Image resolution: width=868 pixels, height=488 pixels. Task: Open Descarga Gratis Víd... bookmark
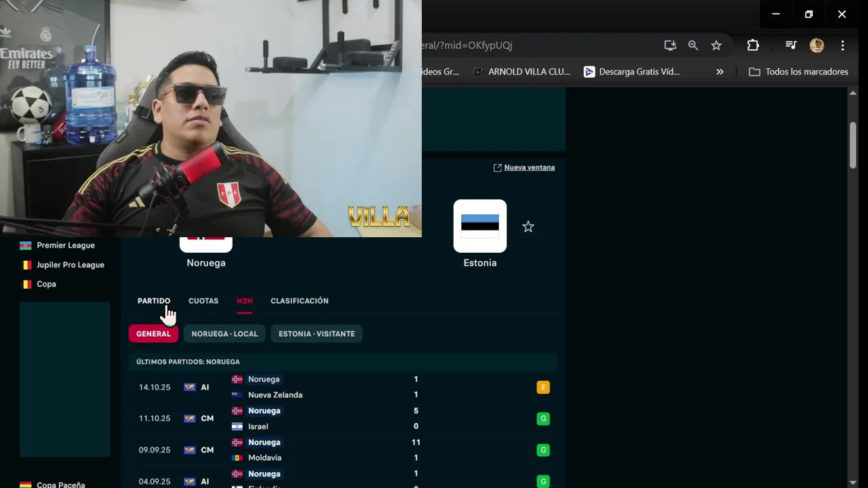pos(632,72)
